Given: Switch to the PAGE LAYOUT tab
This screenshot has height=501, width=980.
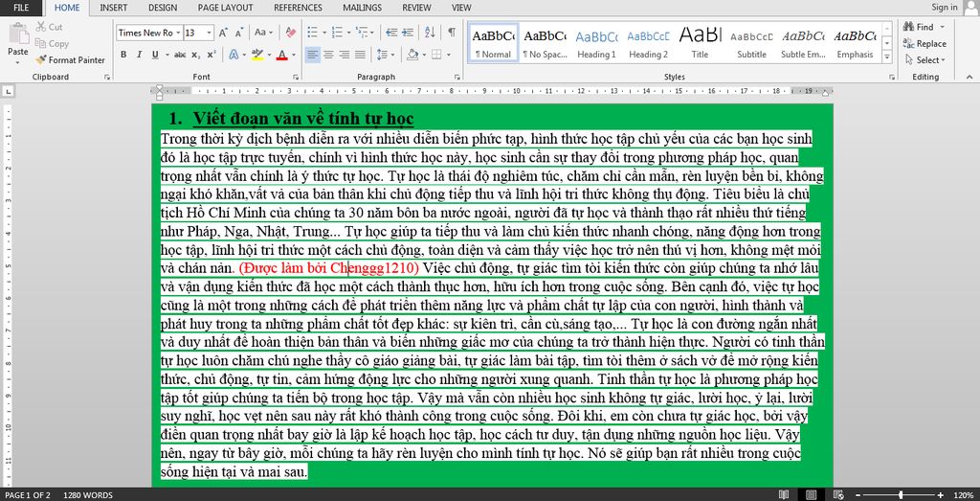Looking at the screenshot, I should point(226,8).
